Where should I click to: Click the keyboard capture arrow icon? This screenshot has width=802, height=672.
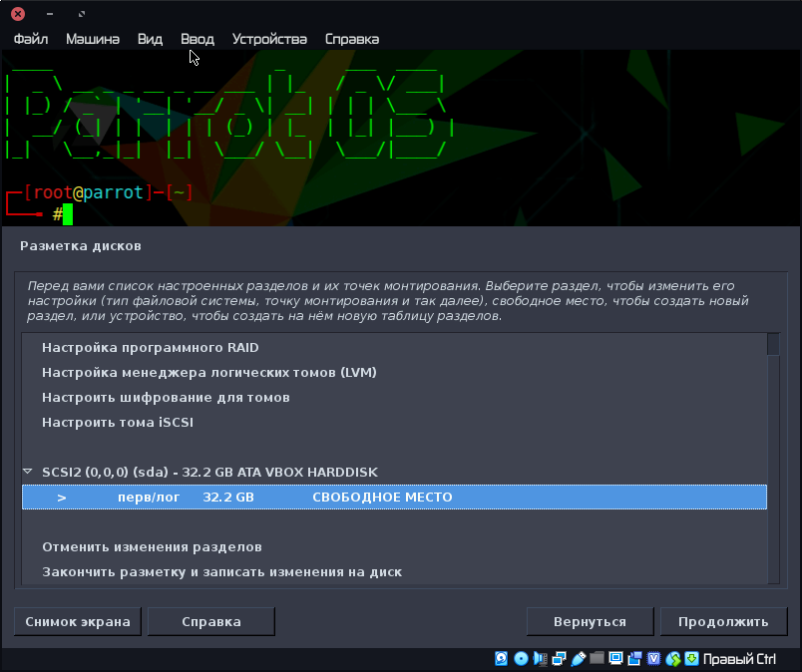pyautogui.click(x=691, y=658)
